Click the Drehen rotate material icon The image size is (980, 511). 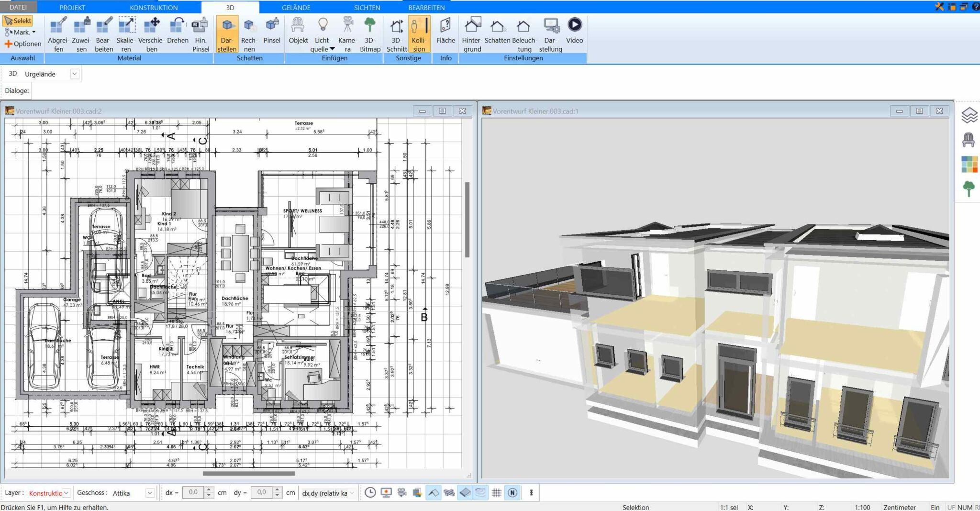coord(178,31)
